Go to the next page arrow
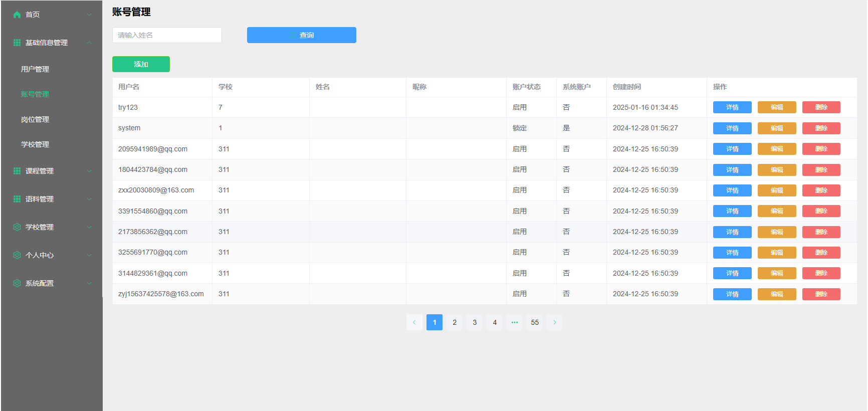Screen dimensions: 868x411 [x=555, y=322]
